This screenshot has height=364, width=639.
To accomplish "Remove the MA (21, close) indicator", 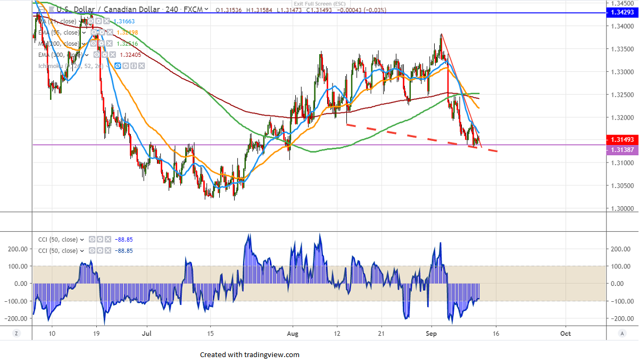I will (106, 21).
